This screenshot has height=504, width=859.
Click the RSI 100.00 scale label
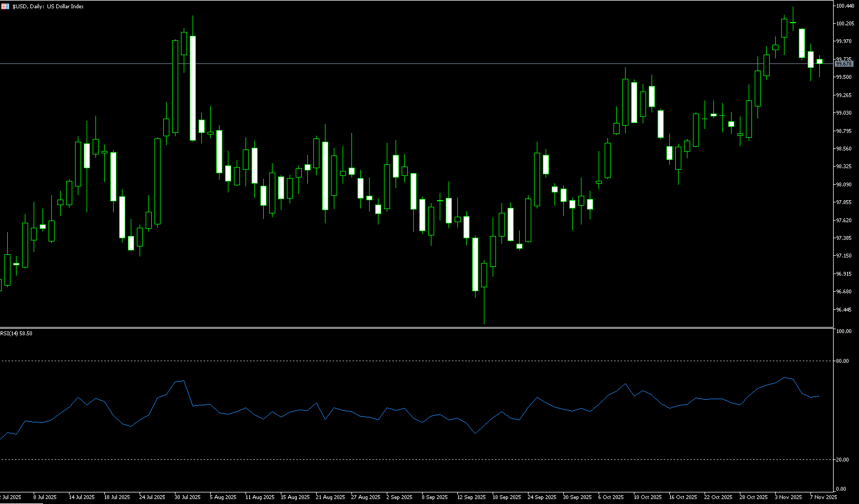click(x=844, y=331)
